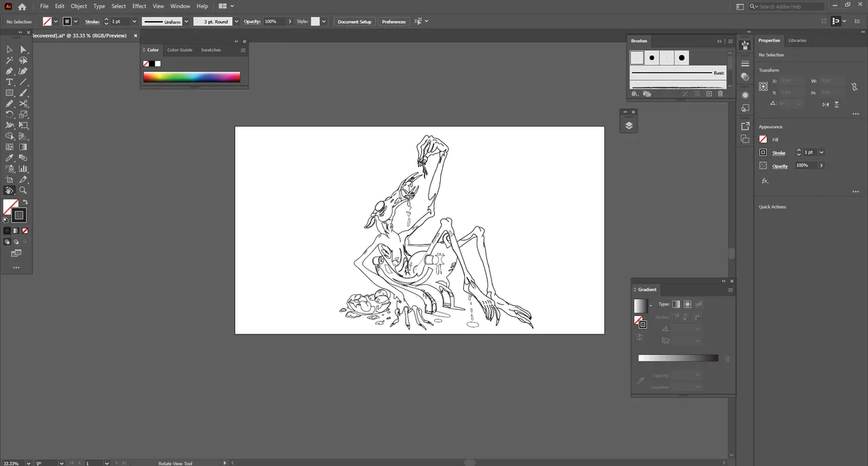Open fill color dropdown in the control bar
Viewport: 868px width, 466px height.
(56, 22)
